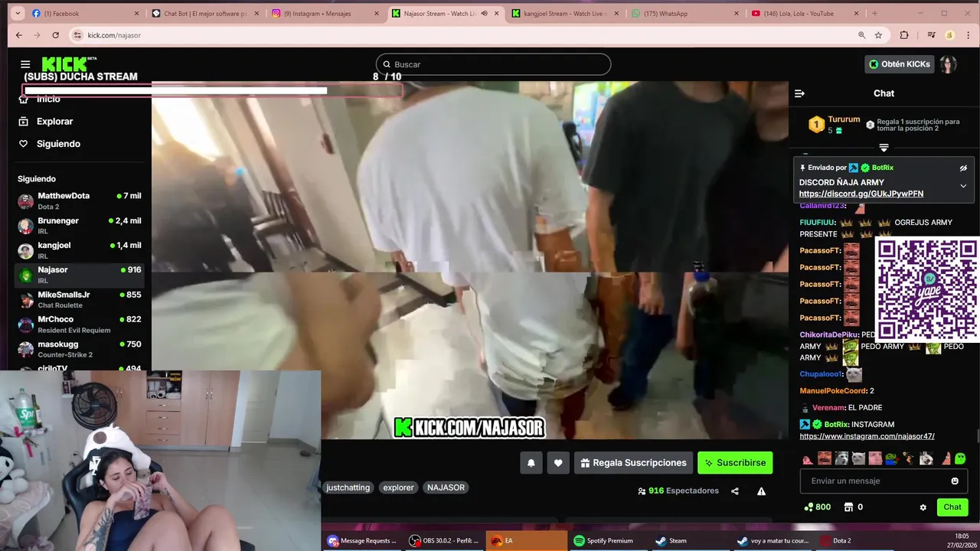The width and height of the screenshot is (980, 551).
Task: Reload the current page
Action: pyautogui.click(x=55, y=35)
